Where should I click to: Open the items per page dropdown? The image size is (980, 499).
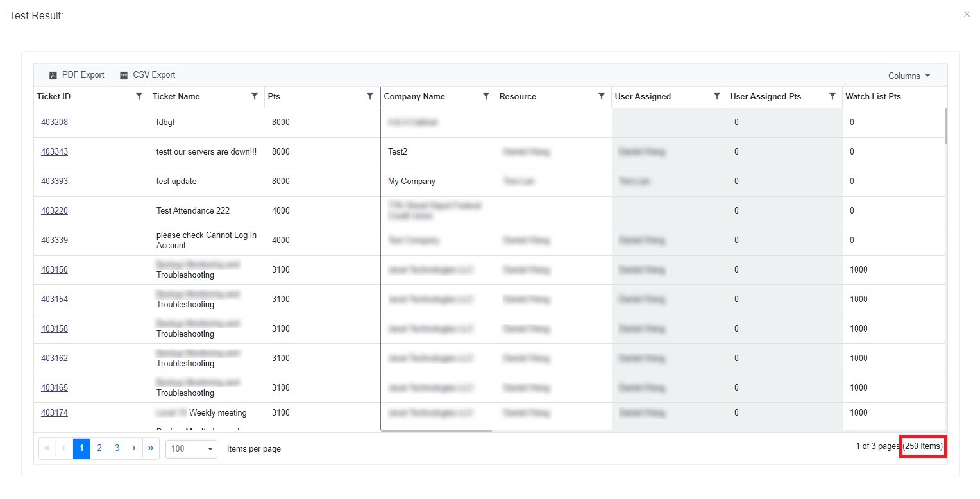coord(191,448)
